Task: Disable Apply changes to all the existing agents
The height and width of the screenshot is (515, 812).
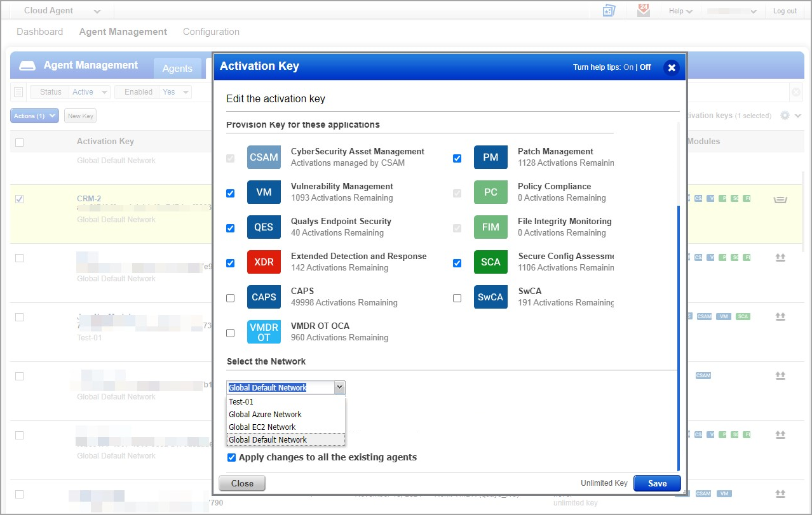Action: pyautogui.click(x=231, y=457)
